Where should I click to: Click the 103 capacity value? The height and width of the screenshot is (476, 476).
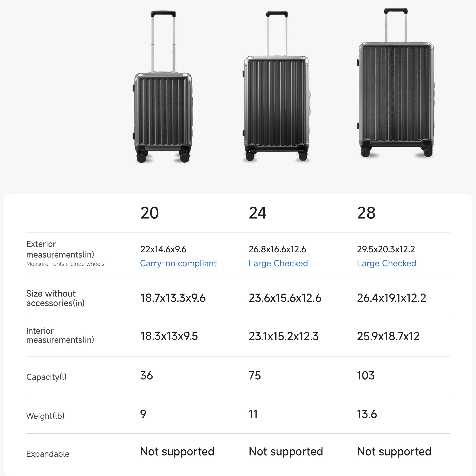coord(366,376)
